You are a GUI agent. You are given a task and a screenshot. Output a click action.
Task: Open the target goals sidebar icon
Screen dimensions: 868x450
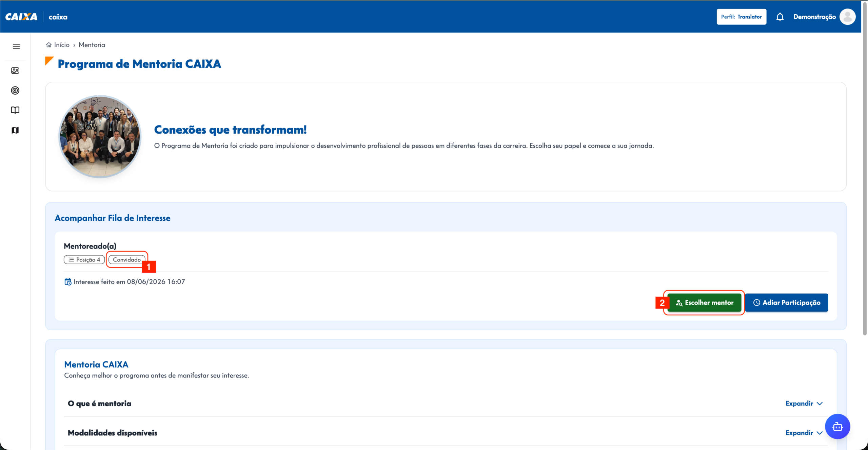point(15,91)
